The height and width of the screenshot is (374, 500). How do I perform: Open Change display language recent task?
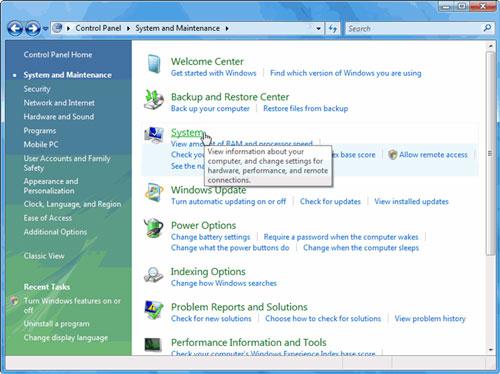click(66, 338)
